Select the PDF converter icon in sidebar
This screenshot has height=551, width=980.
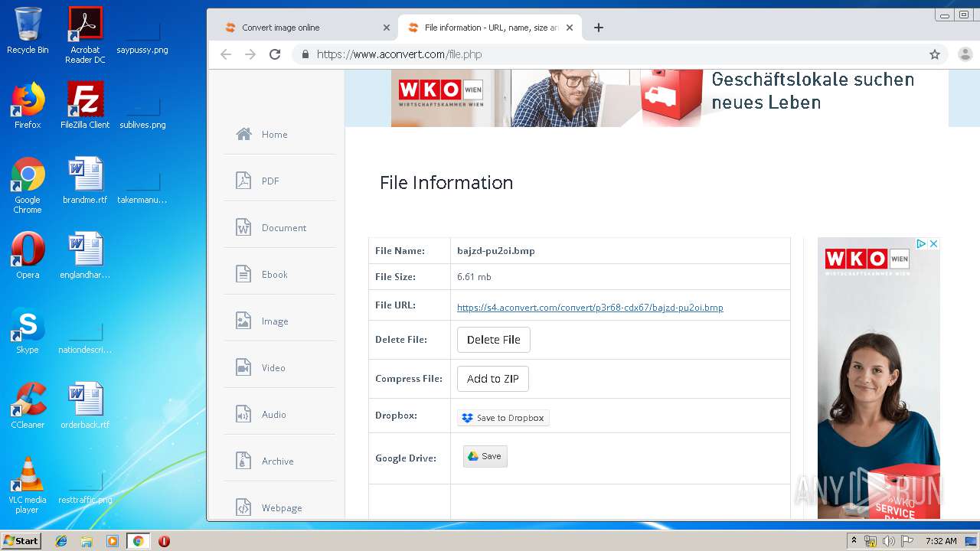(243, 181)
